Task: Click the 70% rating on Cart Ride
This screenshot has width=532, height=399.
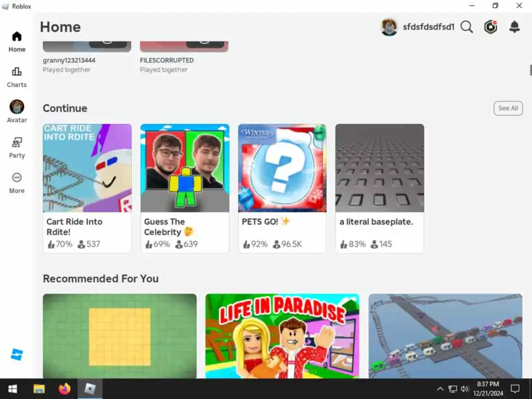Action: 60,244
